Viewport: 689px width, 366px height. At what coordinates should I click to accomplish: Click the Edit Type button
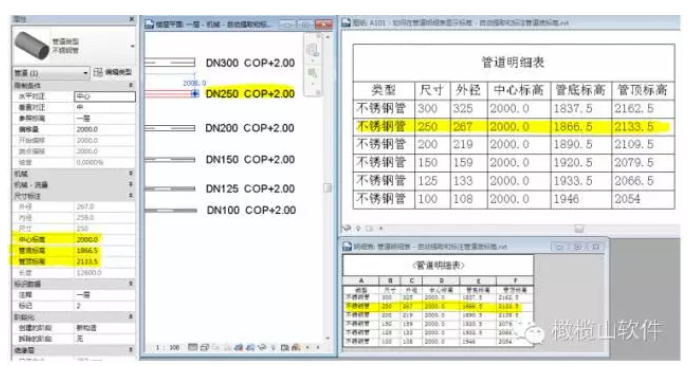(112, 72)
